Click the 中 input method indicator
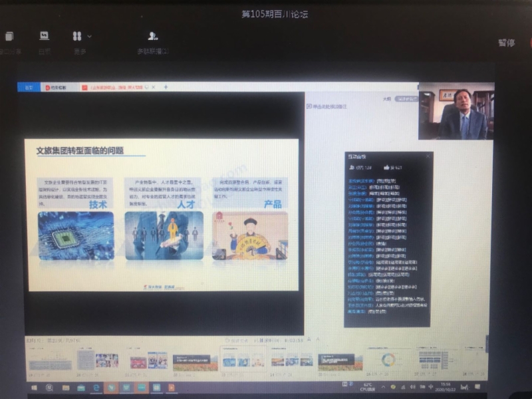Viewport: 532px width, 399px height. [431, 387]
